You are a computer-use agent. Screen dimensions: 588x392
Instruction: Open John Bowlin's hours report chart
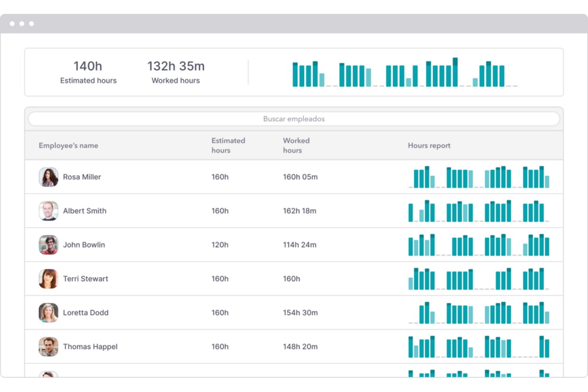click(479, 245)
